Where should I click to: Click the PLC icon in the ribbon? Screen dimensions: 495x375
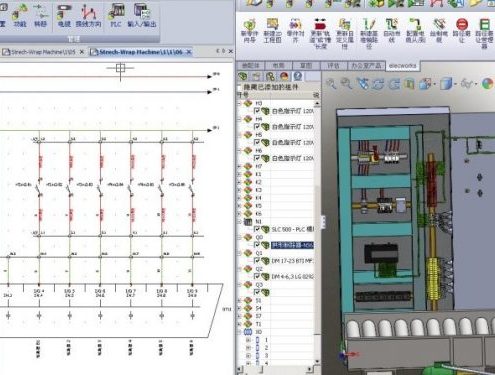coord(116,15)
